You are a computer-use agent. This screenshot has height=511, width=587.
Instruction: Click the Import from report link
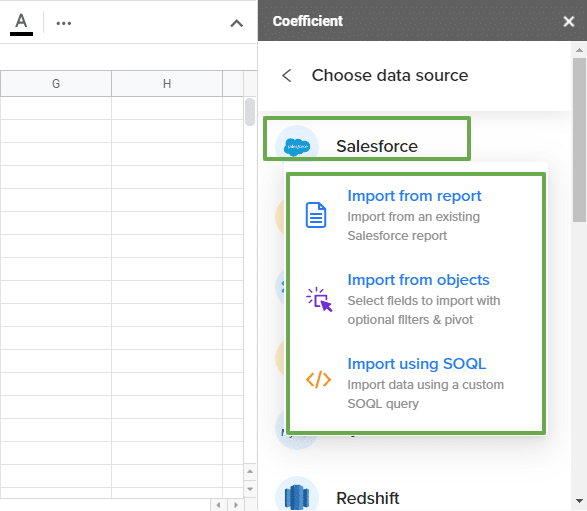pyautogui.click(x=414, y=196)
